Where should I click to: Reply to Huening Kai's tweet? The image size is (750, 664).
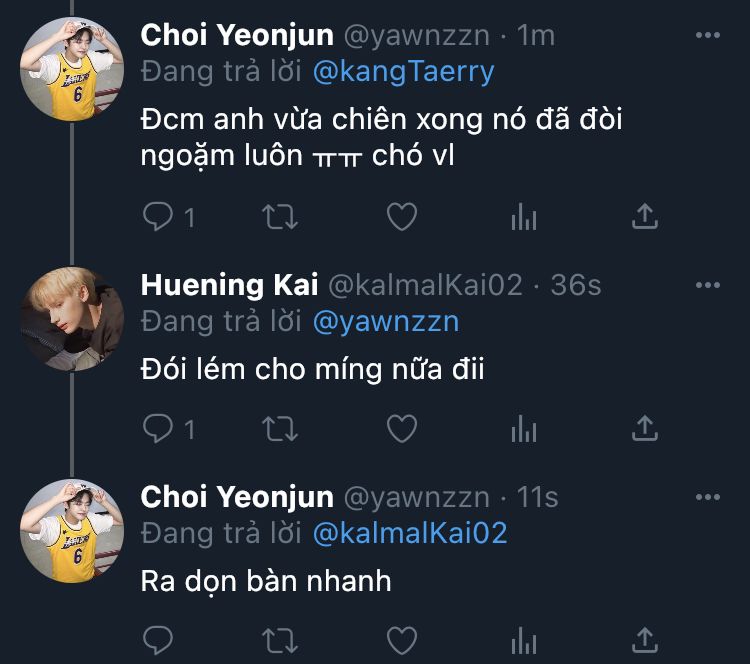coord(158,429)
